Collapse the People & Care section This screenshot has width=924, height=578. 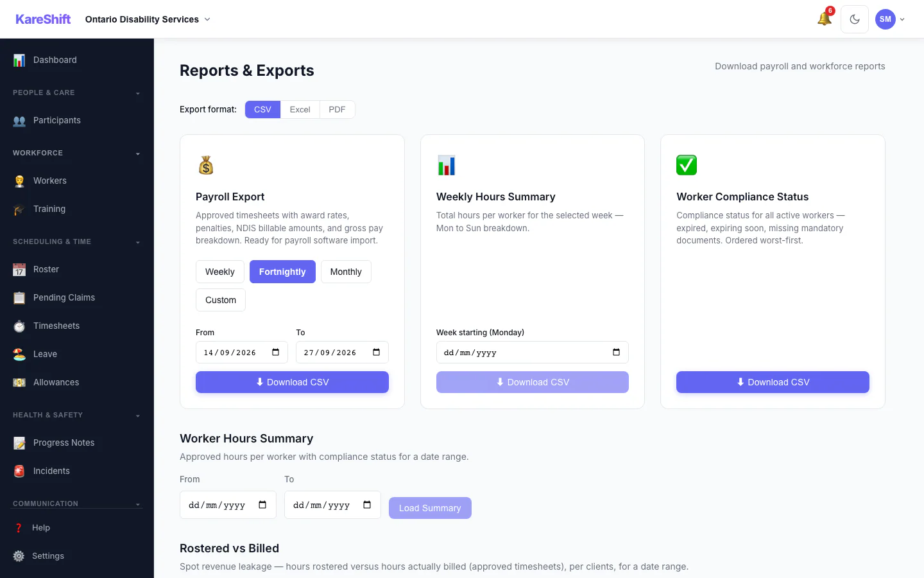tap(77, 92)
